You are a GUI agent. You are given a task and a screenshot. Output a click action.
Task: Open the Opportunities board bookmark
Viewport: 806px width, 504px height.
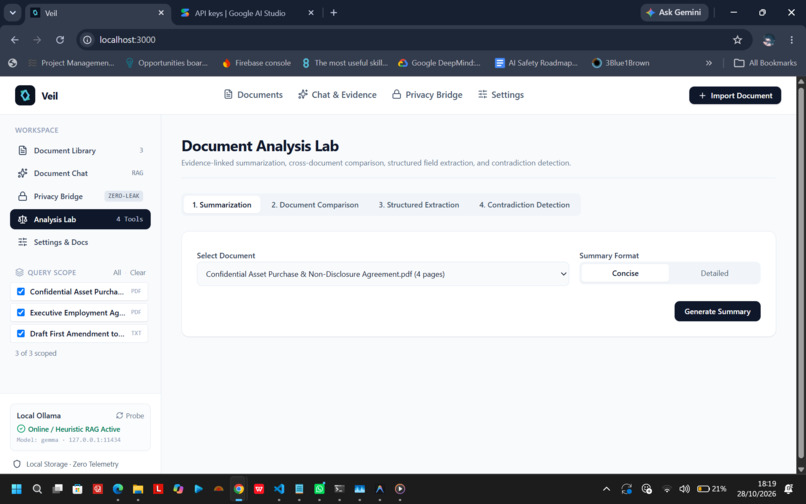pos(167,63)
